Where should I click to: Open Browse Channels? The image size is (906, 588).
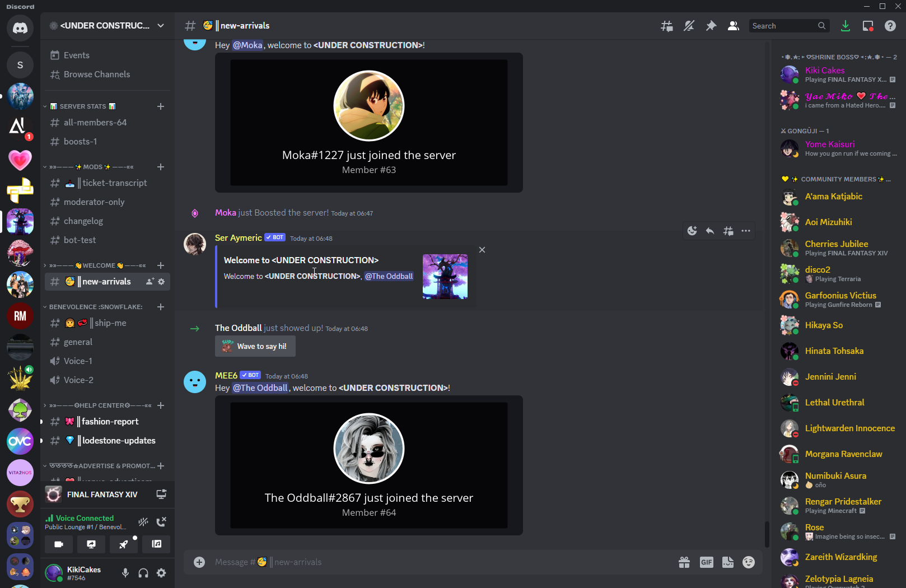pos(107,74)
